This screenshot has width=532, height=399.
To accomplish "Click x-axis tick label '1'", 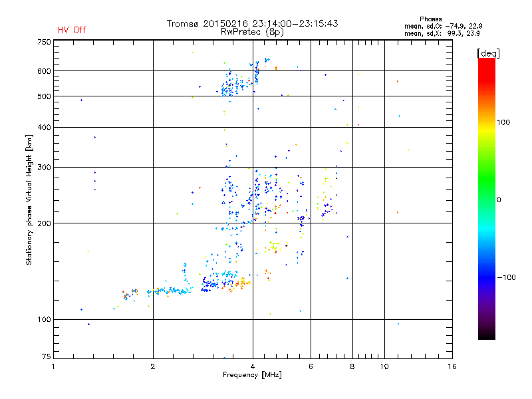I will (x=53, y=366).
